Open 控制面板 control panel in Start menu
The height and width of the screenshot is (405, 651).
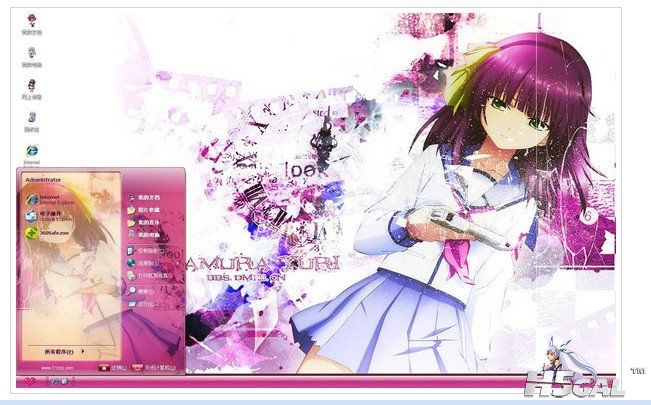[146, 251]
